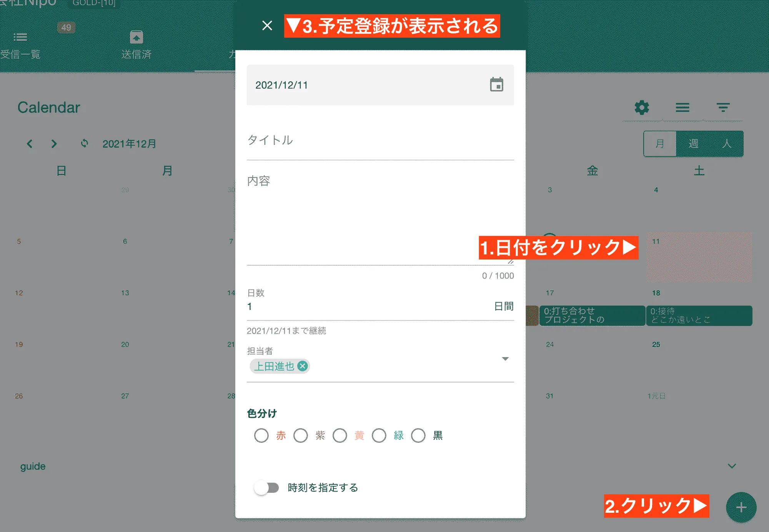Select the 紫 color swatch
This screenshot has height=532, width=769.
301,436
